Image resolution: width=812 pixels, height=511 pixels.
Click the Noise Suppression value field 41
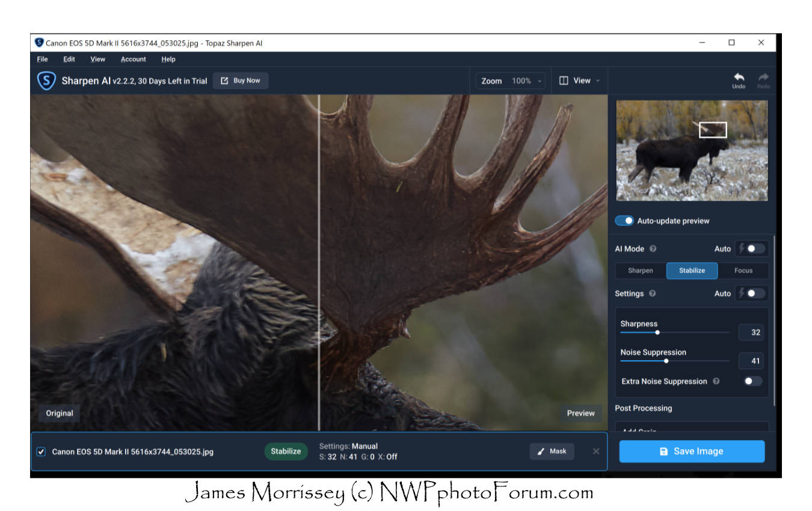pyautogui.click(x=751, y=361)
